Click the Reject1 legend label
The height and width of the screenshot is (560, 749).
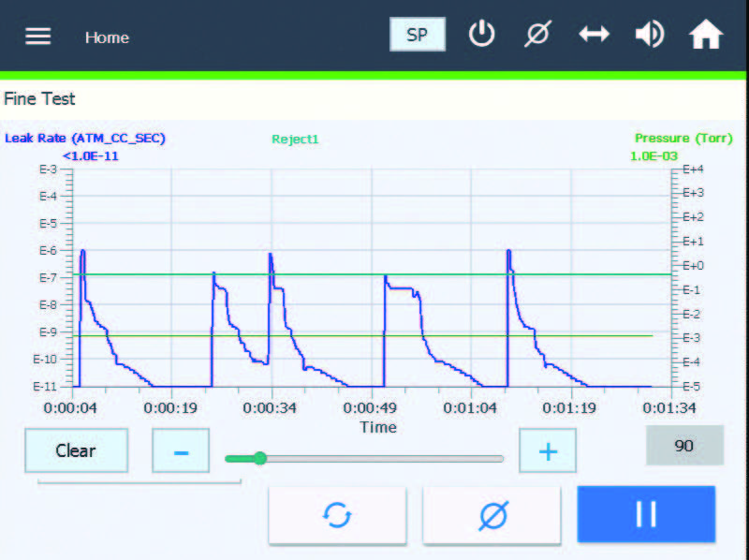click(295, 139)
